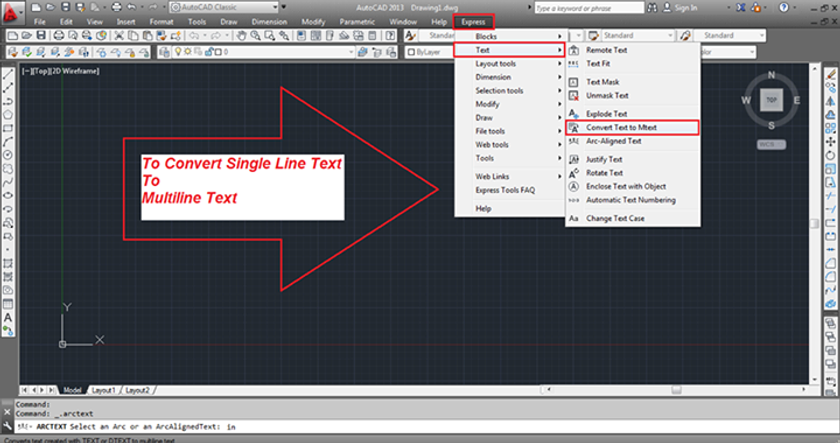This screenshot has height=443, width=840.
Task: Expand quick access toolbar customize arrow
Action: click(x=284, y=7)
